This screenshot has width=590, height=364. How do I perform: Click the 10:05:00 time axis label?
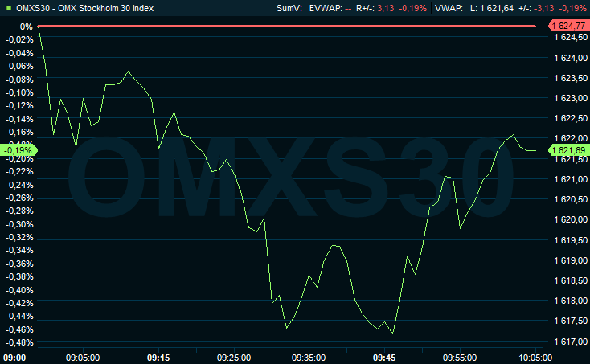pos(535,358)
